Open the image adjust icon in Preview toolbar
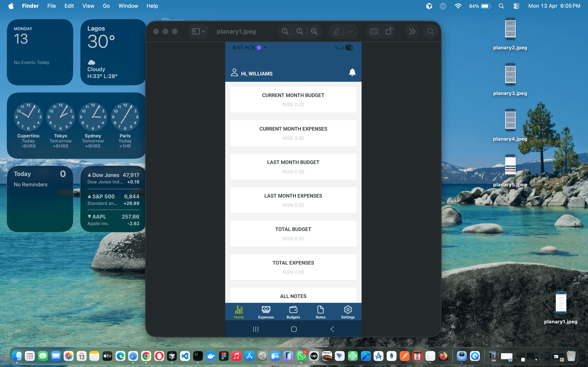The height and width of the screenshot is (367, 588). 374,31
